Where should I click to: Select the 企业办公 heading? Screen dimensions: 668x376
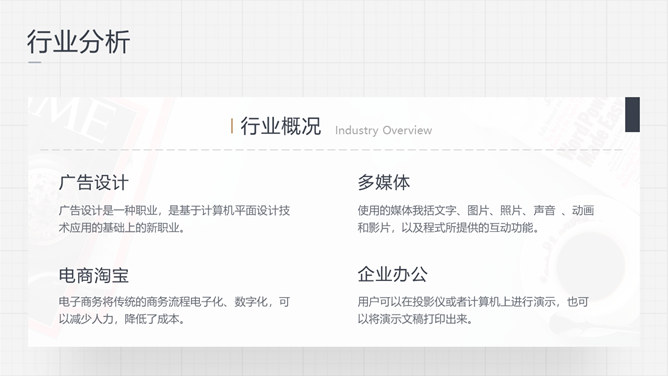(393, 274)
